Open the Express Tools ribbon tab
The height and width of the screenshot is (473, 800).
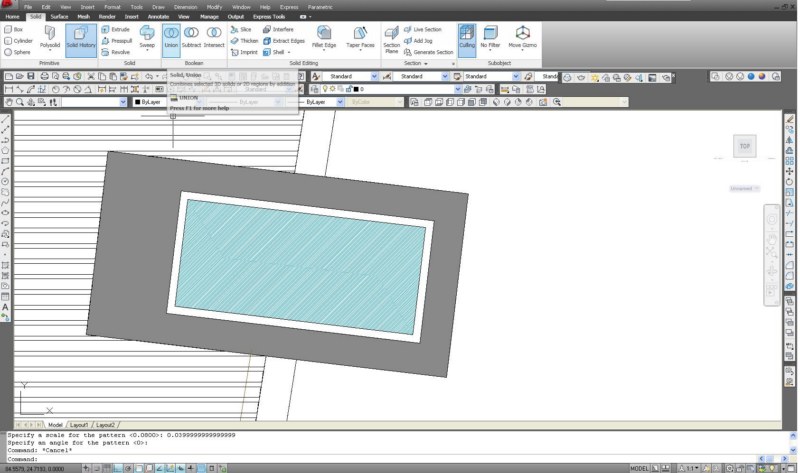coord(269,17)
